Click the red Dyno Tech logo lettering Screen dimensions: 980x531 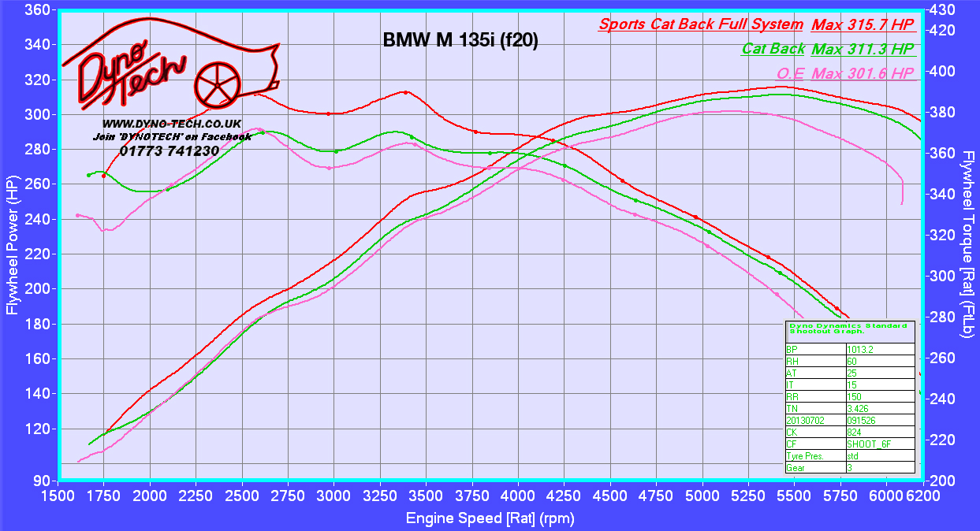126,76
